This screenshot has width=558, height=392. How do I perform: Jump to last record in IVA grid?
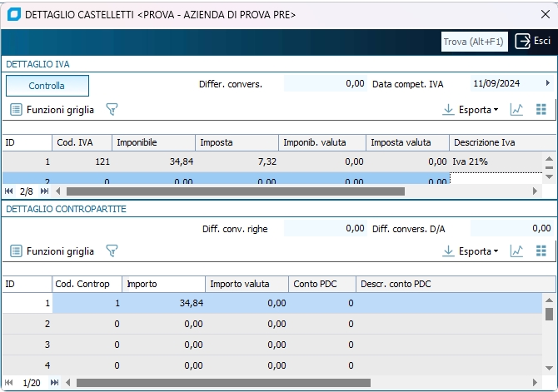pyautogui.click(x=44, y=191)
